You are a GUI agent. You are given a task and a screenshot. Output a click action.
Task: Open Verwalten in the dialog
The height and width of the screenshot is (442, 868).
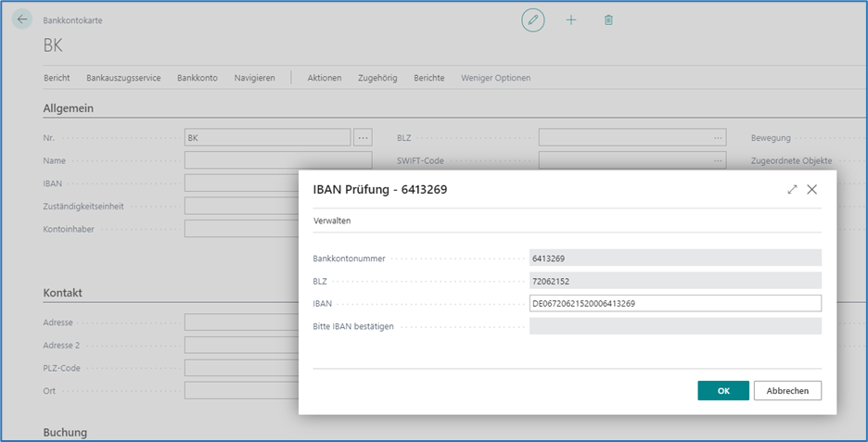(x=332, y=221)
